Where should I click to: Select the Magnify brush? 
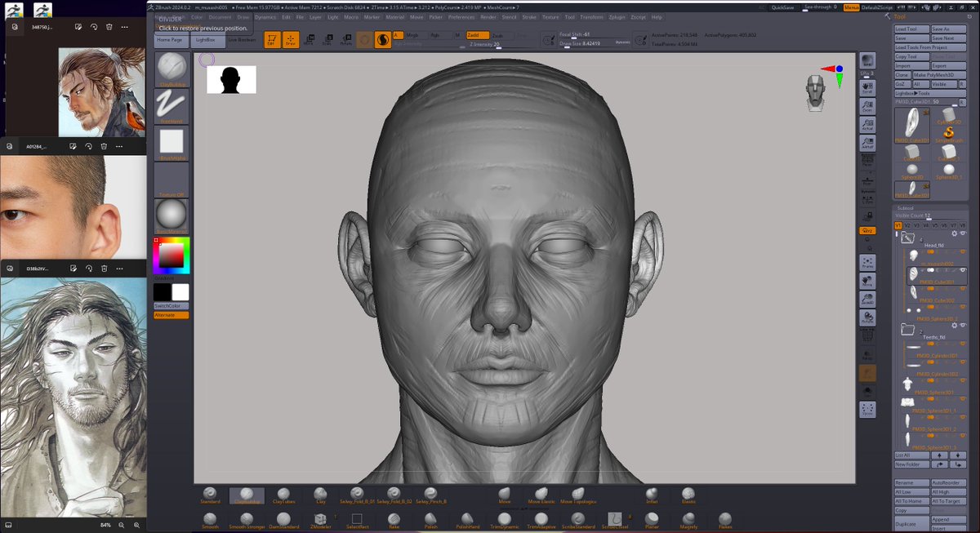pos(688,521)
